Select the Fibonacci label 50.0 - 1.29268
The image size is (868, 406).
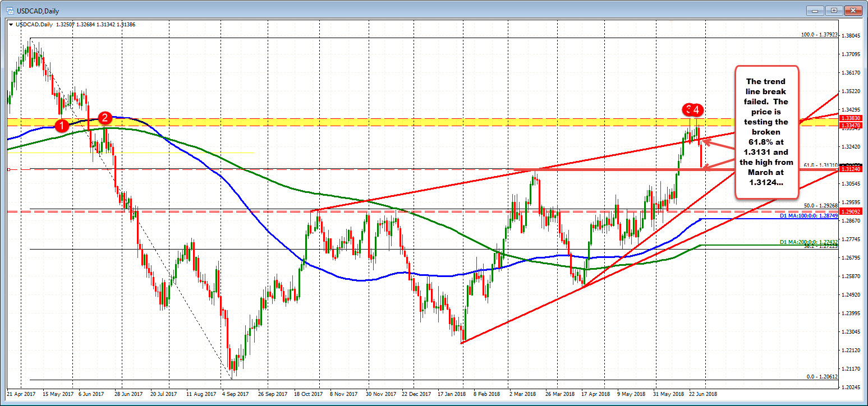coord(821,206)
